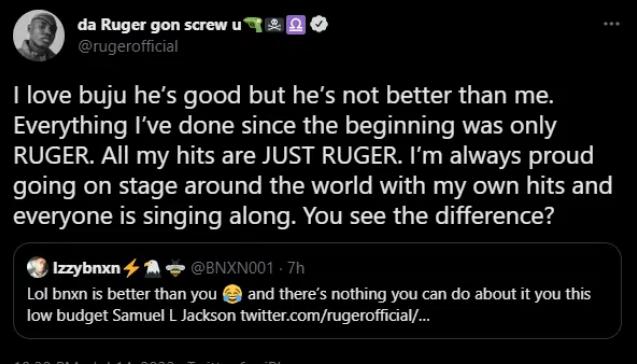The width and height of the screenshot is (637, 364).
Task: Open the 'da Ruger gon screw u' profile name
Action: (x=159, y=25)
